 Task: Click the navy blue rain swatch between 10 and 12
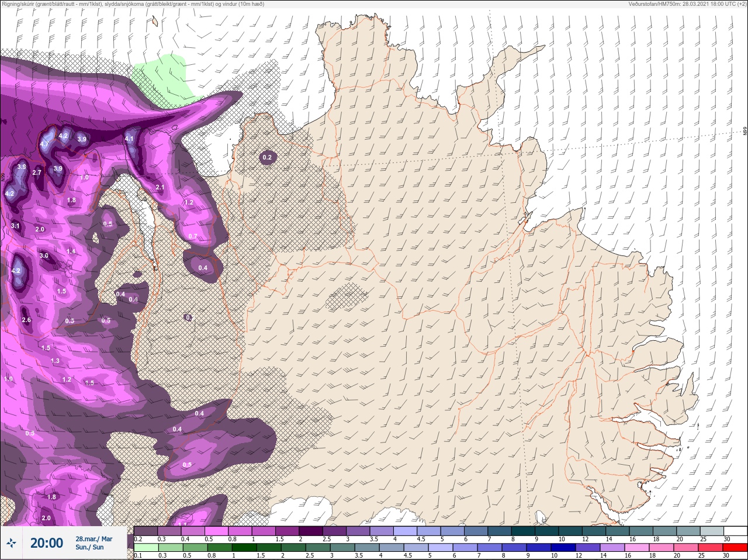click(563, 548)
